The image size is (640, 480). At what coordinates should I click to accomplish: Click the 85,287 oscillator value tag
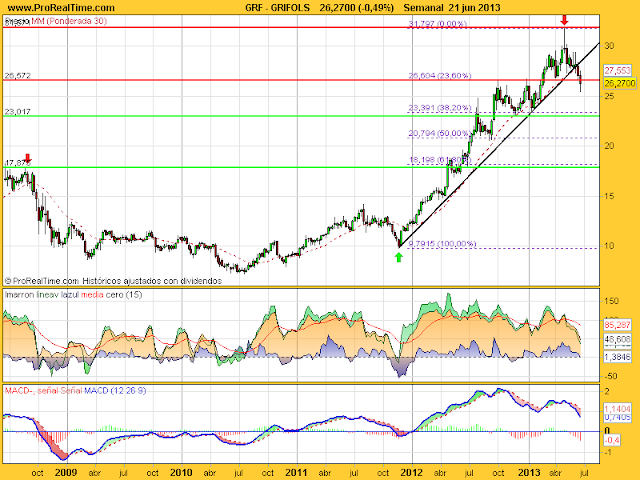(618, 325)
